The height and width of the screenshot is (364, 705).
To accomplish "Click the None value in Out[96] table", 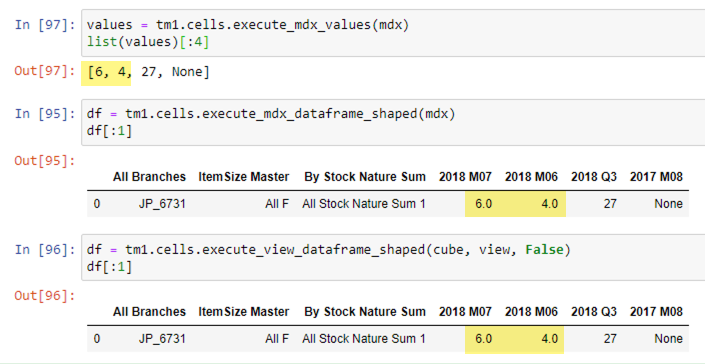I will (668, 339).
